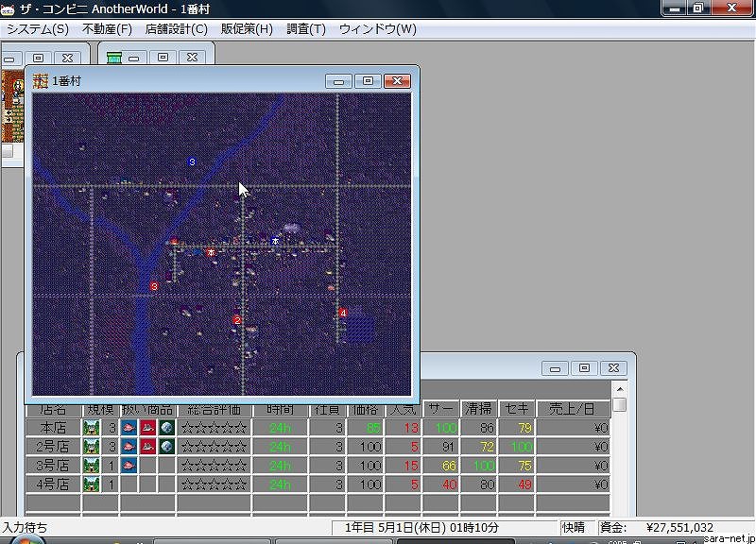Click the globe product icon in 2号店 row
756x544 pixels.
tap(166, 447)
